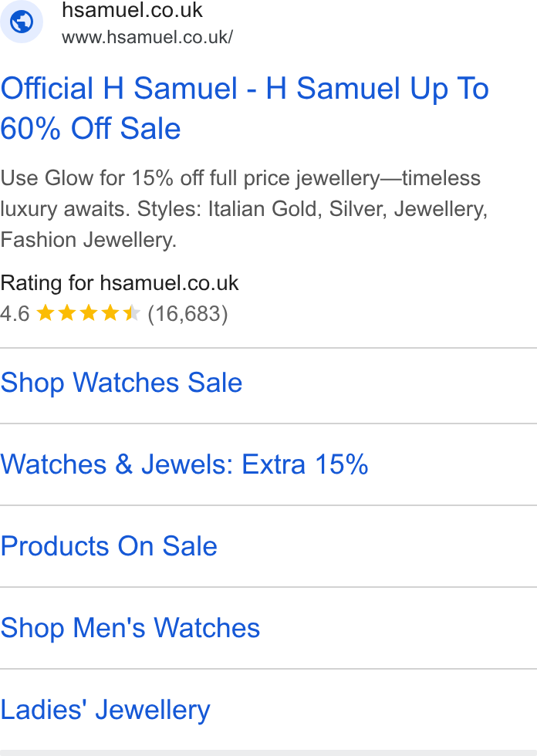This screenshot has width=537, height=756.
Task: Click the globe favicon icon
Action: pyautogui.click(x=21, y=22)
